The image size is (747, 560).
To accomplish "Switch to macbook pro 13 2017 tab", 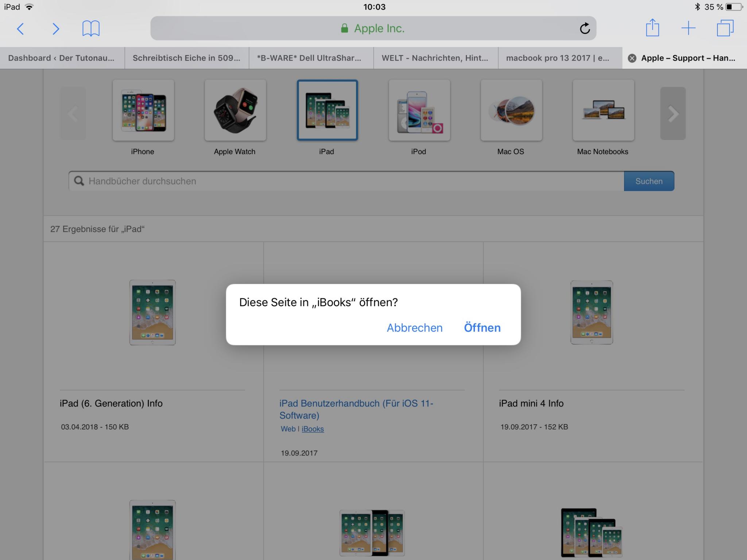I will (x=557, y=58).
